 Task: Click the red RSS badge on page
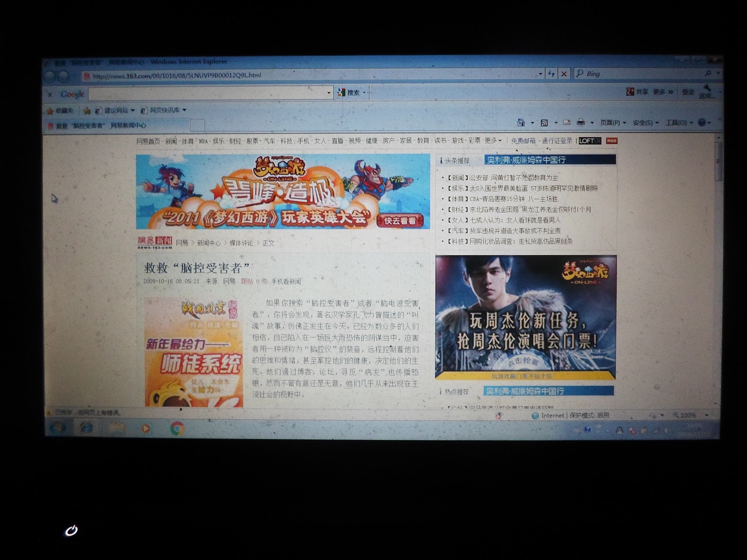pyautogui.click(x=612, y=141)
